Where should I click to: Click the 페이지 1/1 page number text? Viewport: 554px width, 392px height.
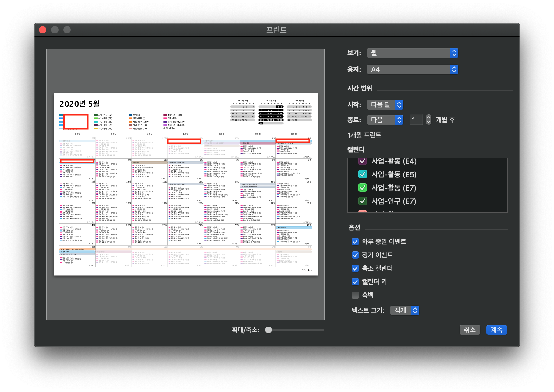click(307, 270)
